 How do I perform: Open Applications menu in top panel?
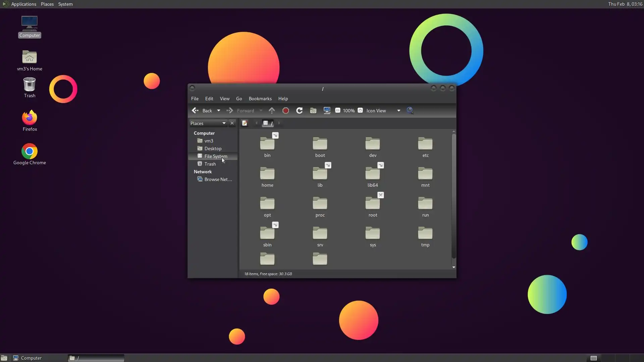(x=23, y=4)
